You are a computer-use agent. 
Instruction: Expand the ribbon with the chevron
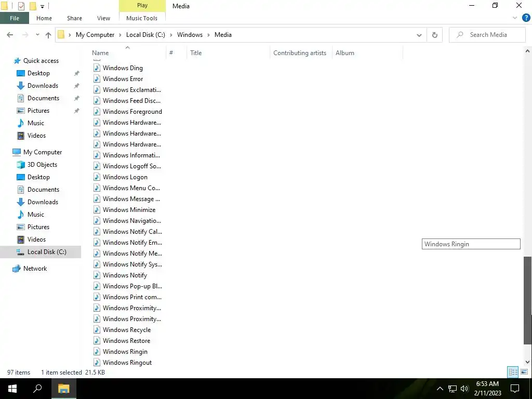pos(515,18)
